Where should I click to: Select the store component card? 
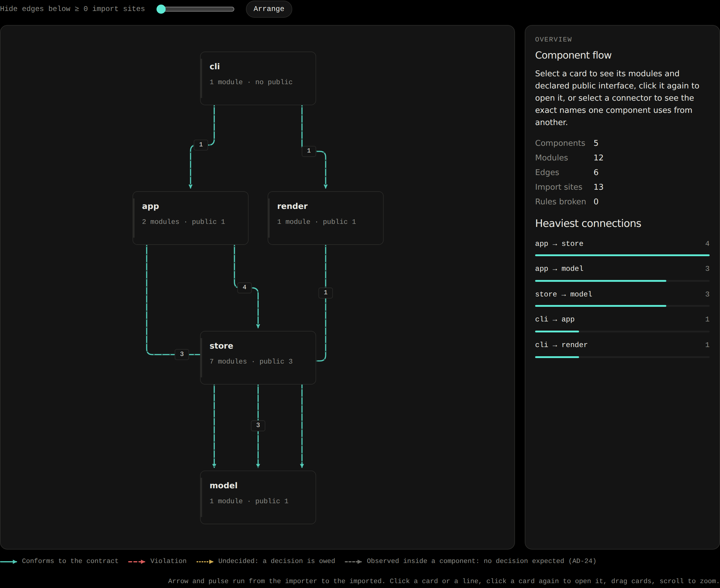(x=258, y=358)
